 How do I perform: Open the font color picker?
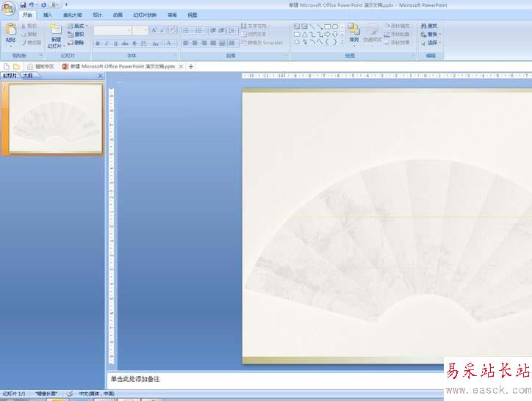pos(170,43)
